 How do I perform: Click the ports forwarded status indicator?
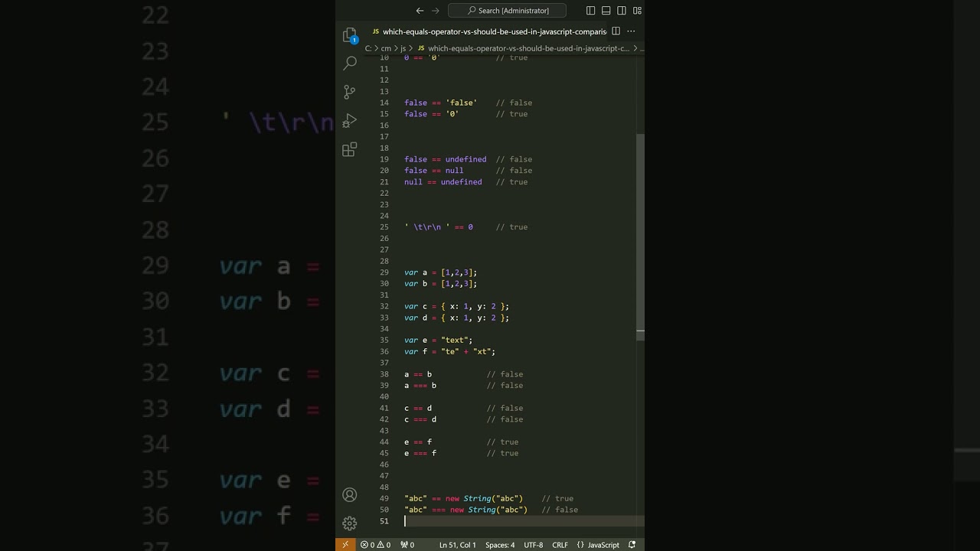(x=407, y=545)
